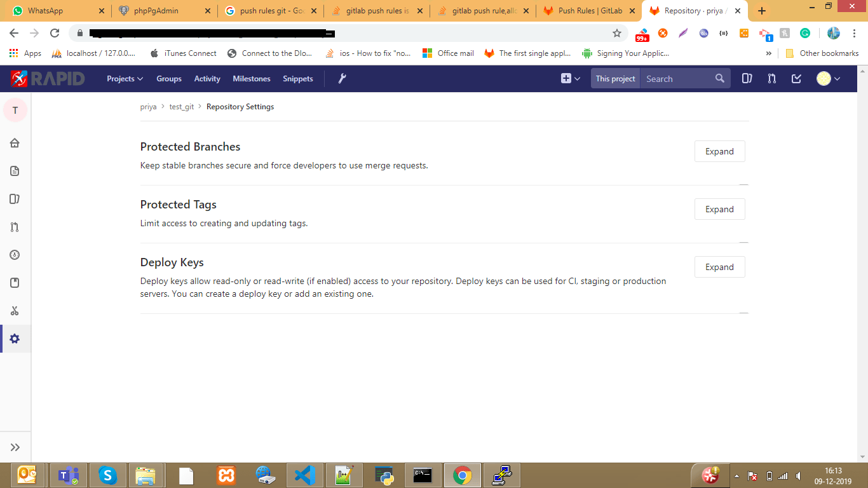868x488 pixels.
Task: Select the This project search scope toggle
Action: 614,78
